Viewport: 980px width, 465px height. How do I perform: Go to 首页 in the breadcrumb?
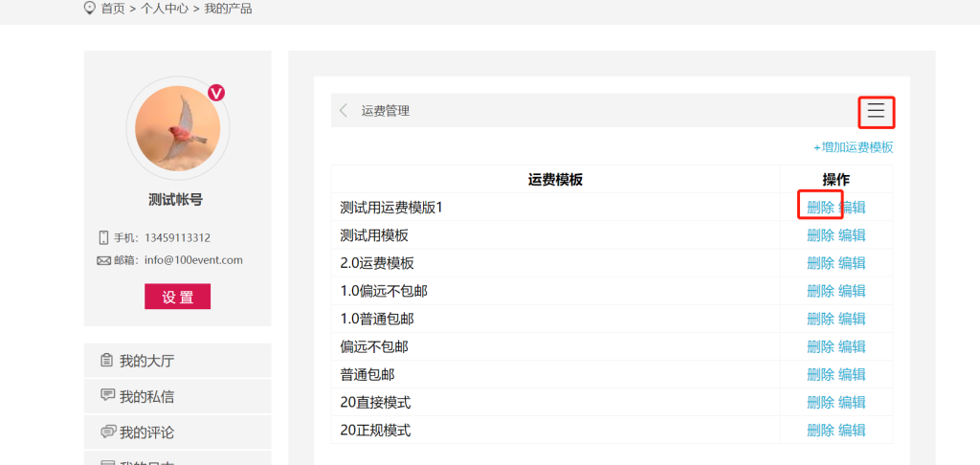pyautogui.click(x=113, y=9)
